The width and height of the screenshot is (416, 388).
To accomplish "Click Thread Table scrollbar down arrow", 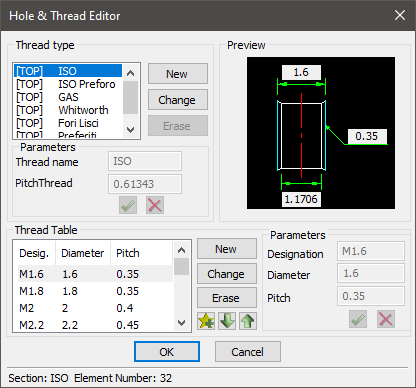I will [182, 323].
